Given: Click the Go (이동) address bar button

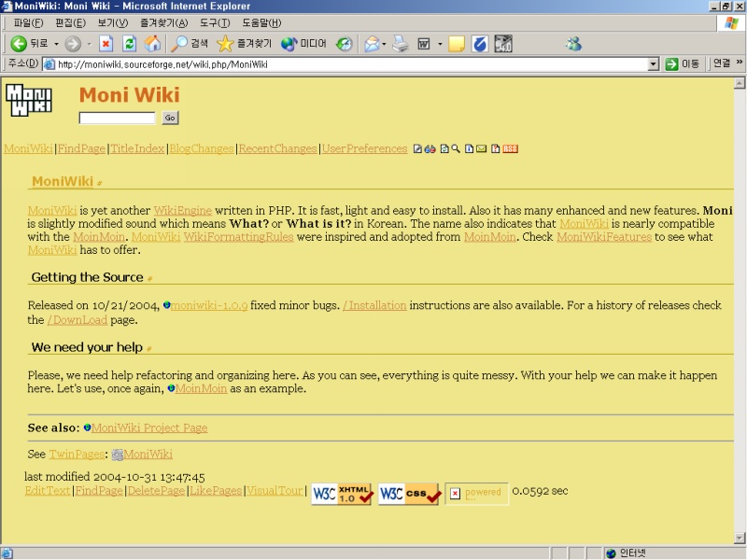Looking at the screenshot, I should click(x=683, y=63).
